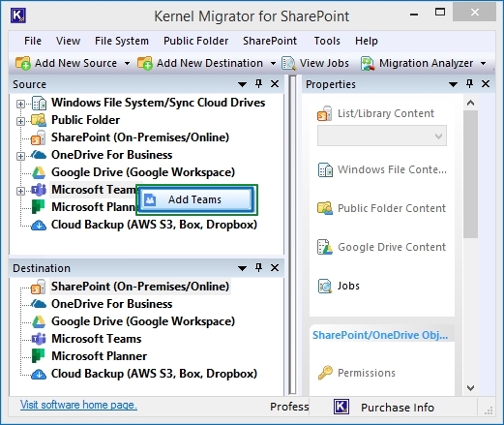Click Microsoft Teams icon in Destination tree
The width and height of the screenshot is (504, 425).
[x=39, y=339]
